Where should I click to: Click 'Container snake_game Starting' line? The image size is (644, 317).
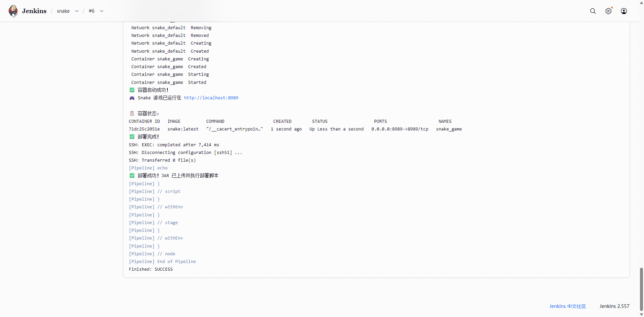[x=170, y=74]
